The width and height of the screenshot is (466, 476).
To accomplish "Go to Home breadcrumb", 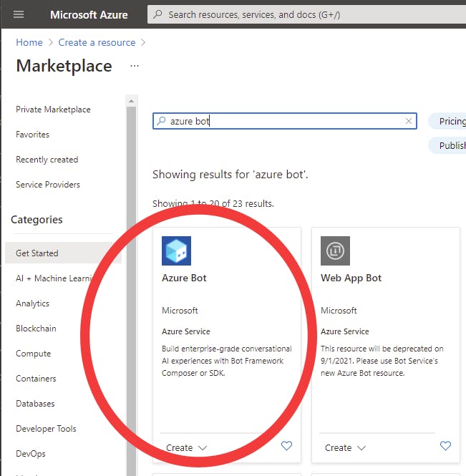I will point(29,42).
